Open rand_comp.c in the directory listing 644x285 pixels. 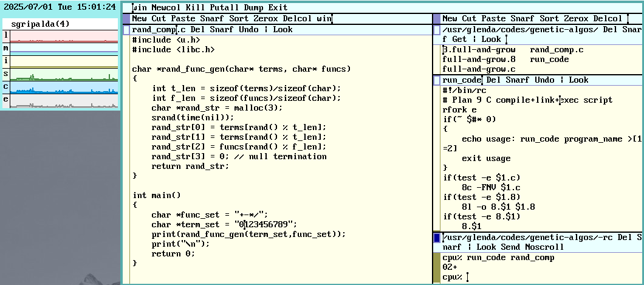tap(557, 50)
